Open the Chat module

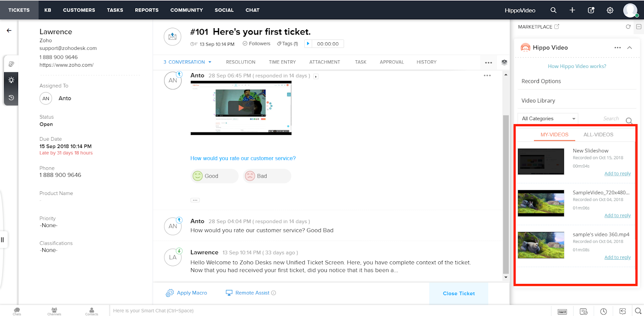252,10
